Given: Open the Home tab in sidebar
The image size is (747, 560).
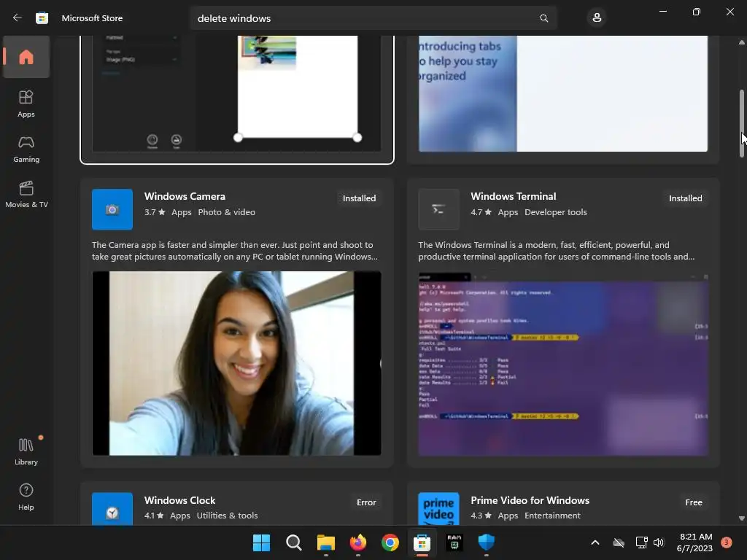Looking at the screenshot, I should pyautogui.click(x=26, y=57).
